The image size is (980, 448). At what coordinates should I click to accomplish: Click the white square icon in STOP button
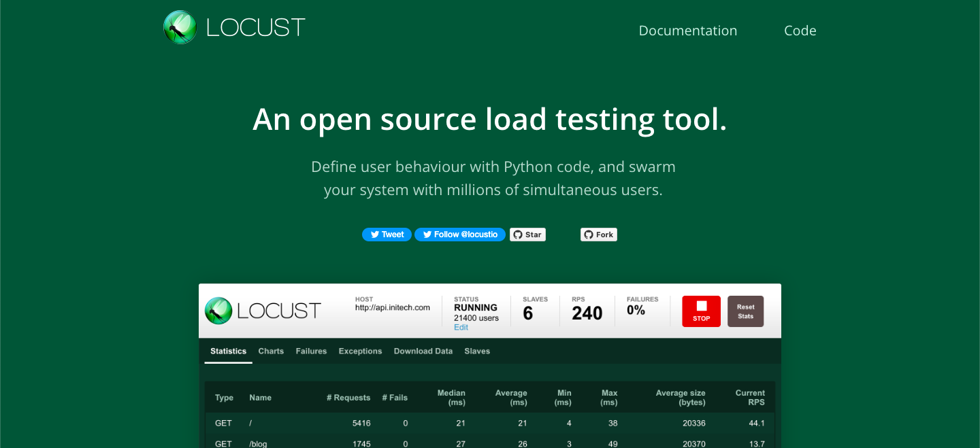702,306
